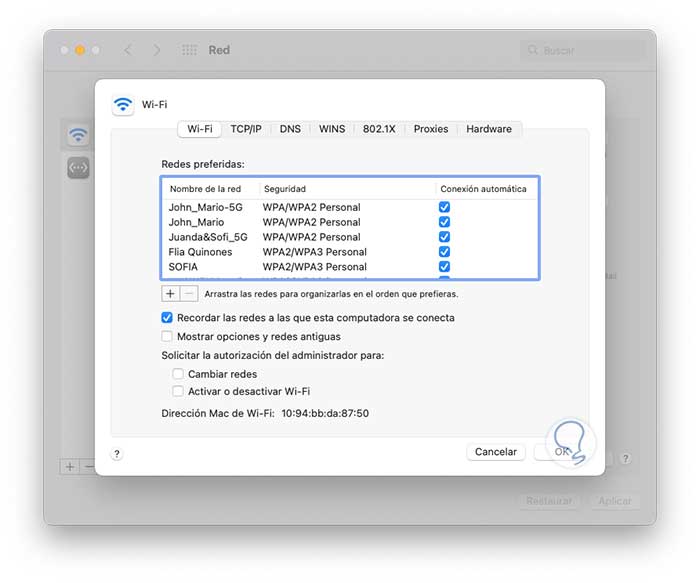700x583 pixels.
Task: Uncheck auto-join for John_Mario-5G
Action: pos(444,207)
